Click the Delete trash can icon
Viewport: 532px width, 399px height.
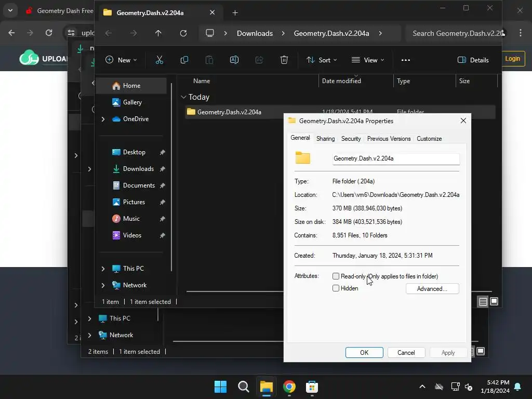[284, 60]
